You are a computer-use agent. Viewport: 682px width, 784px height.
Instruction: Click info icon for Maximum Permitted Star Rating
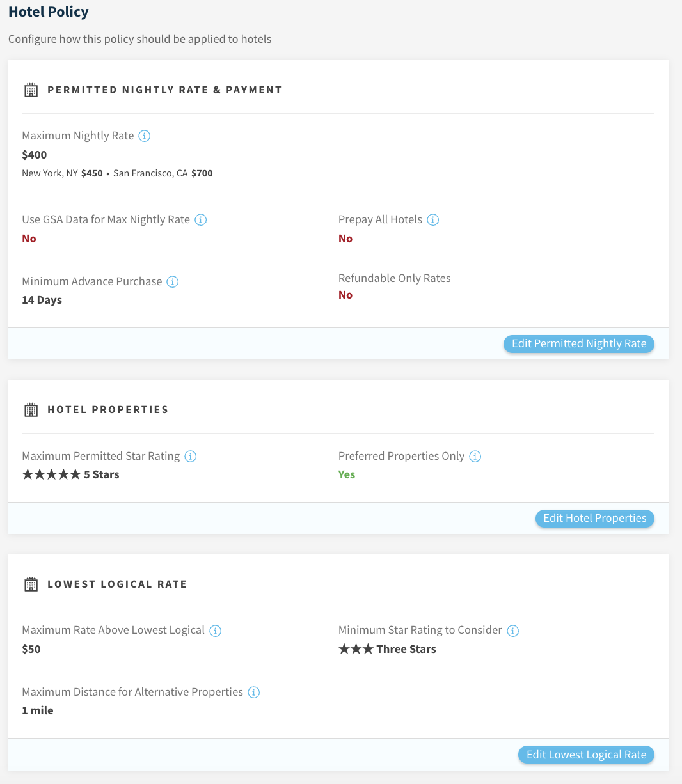tap(191, 456)
